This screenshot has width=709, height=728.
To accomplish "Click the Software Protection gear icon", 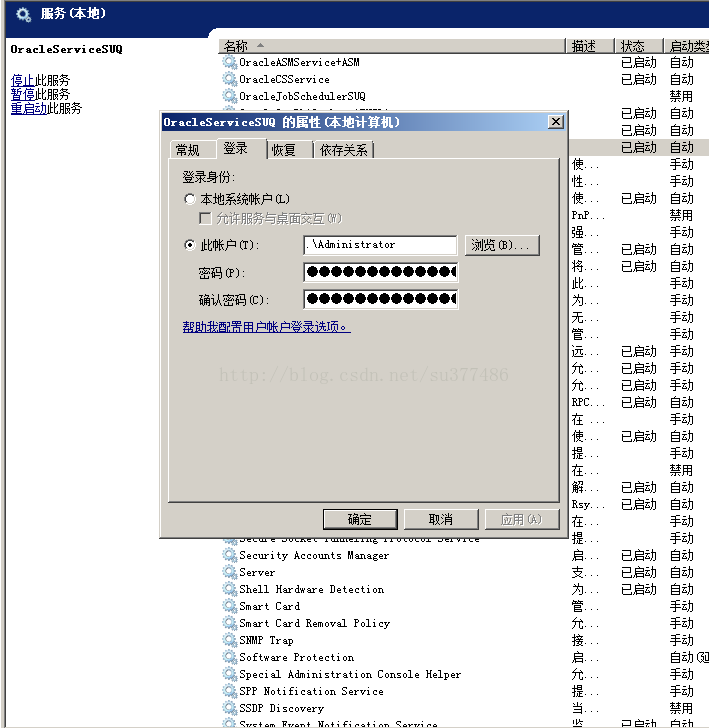I will (229, 657).
